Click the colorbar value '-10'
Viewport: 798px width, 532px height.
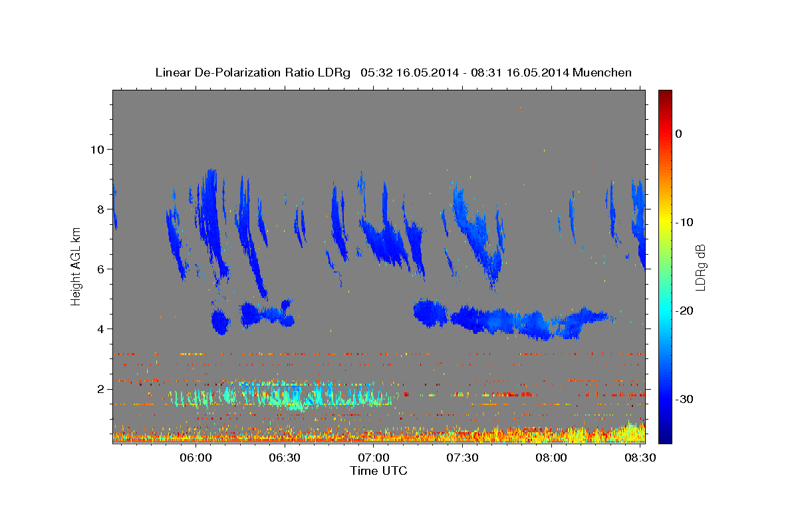point(685,222)
